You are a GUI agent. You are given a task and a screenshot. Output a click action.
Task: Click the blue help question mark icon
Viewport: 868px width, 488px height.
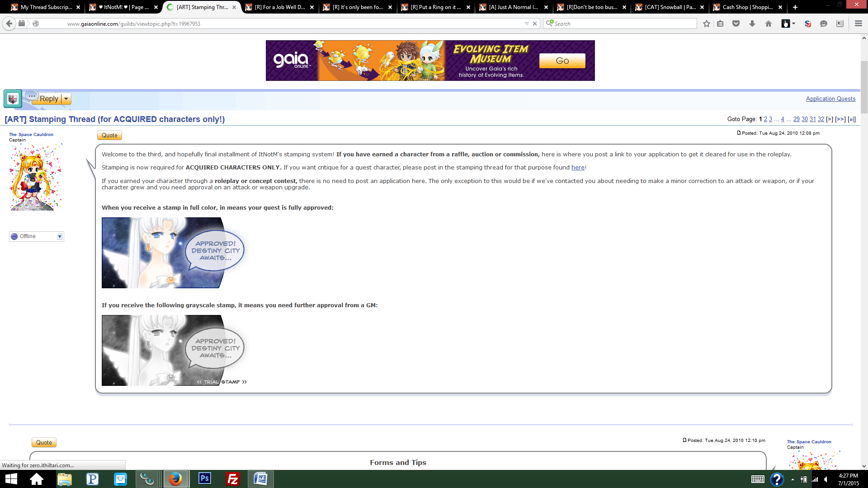click(777, 479)
